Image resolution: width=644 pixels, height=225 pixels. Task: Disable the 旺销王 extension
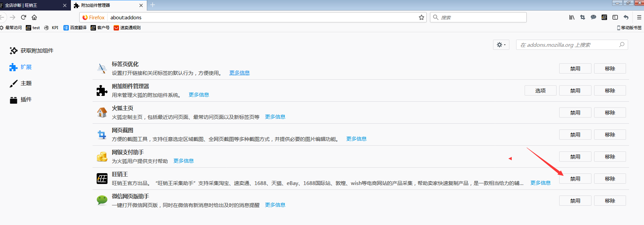pyautogui.click(x=575, y=179)
